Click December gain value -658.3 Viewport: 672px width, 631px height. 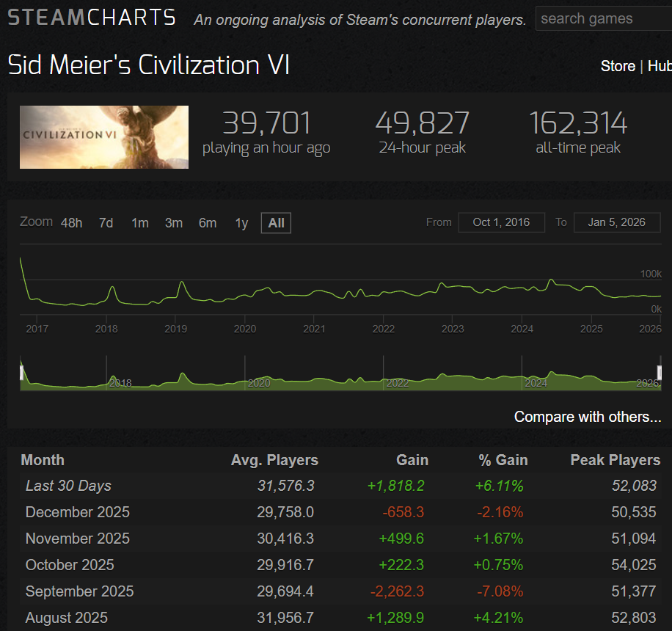click(x=403, y=512)
